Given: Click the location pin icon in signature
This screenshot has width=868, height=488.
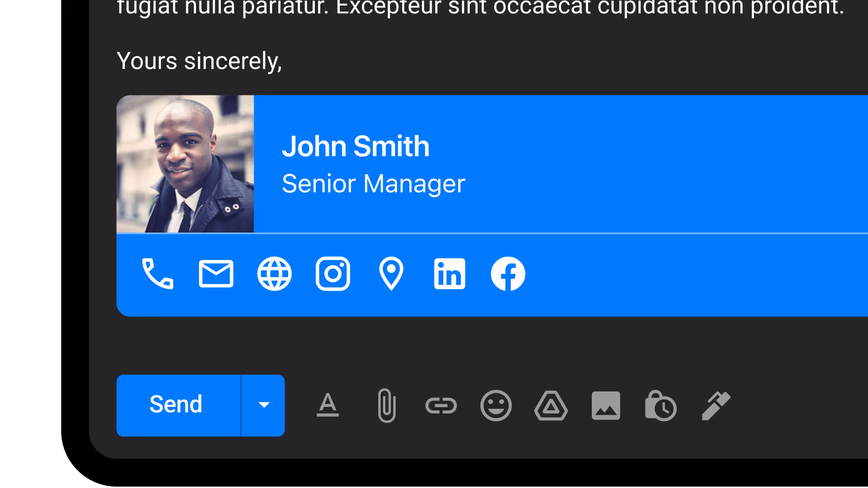Looking at the screenshot, I should click(x=391, y=274).
